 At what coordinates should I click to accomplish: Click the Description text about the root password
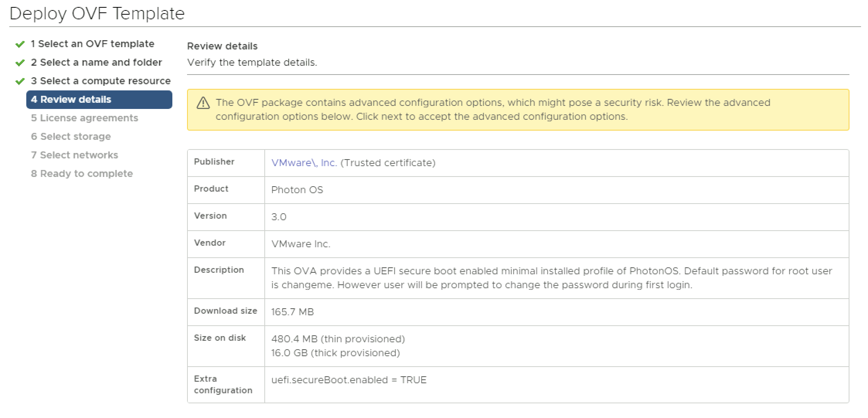(x=551, y=278)
